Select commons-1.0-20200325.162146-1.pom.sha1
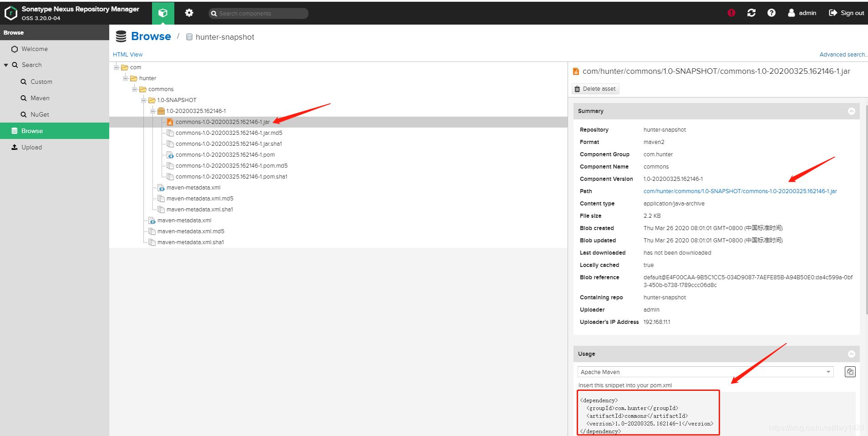868x436 pixels. (x=231, y=176)
